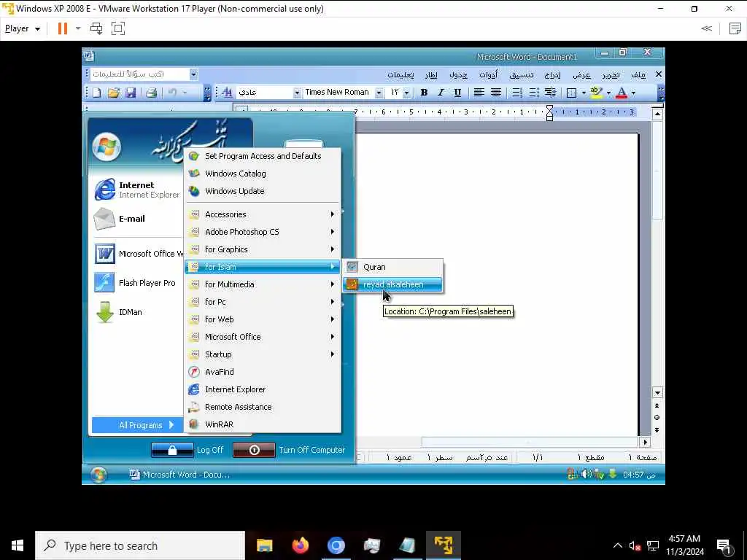Click the Undo arrow icon
The width and height of the screenshot is (747, 560).
[x=172, y=93]
